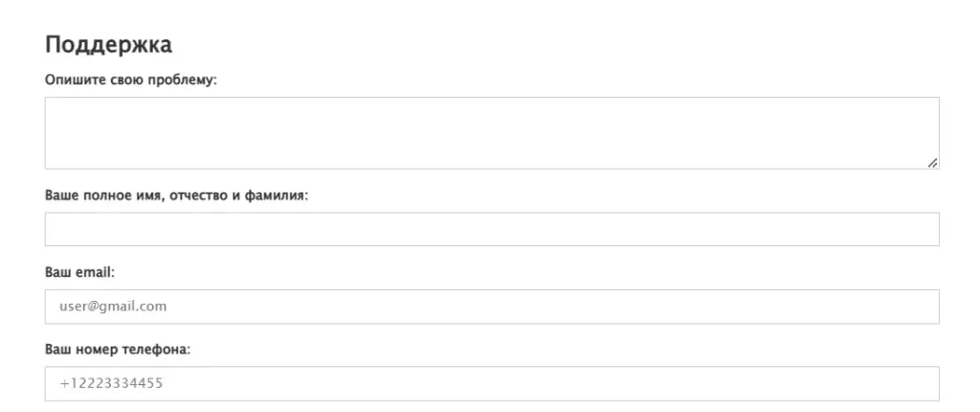Activate the phone number input field
980x412 pixels.
(x=492, y=383)
